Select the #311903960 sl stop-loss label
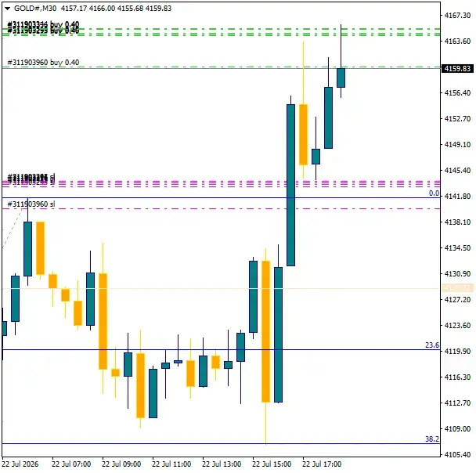 (x=31, y=204)
